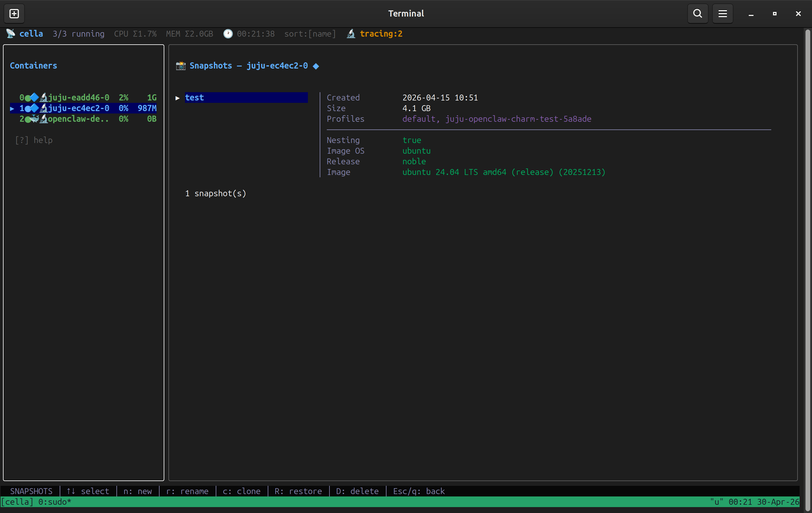Click the SNAPSHOTS mode label in footer

[31, 491]
